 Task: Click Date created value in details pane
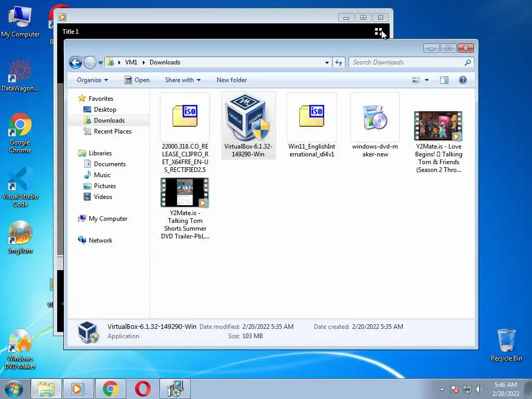click(x=378, y=327)
